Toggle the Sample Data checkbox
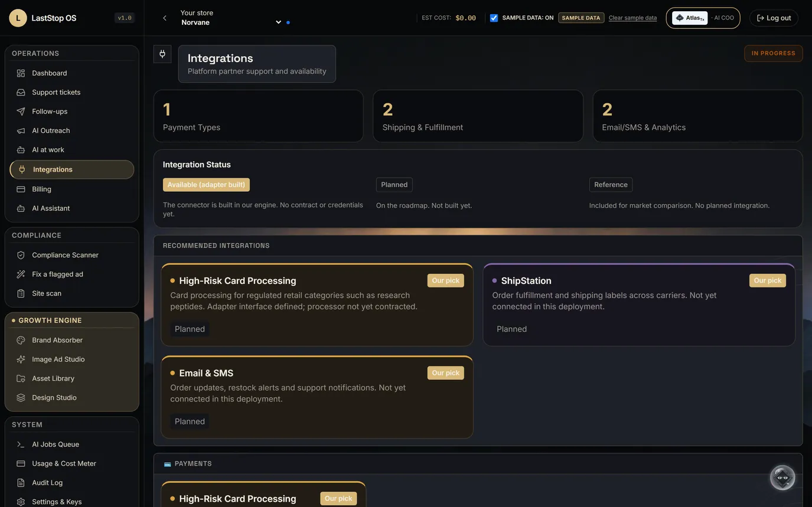This screenshot has height=507, width=812. (494, 18)
